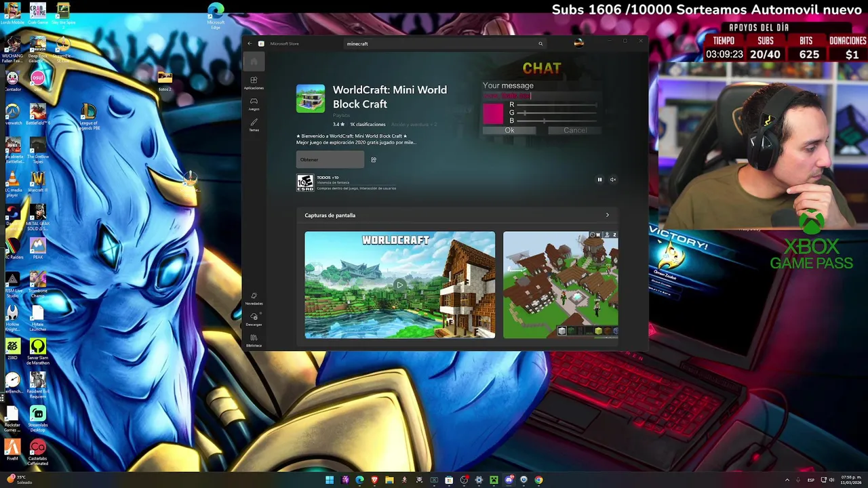This screenshot has width=868, height=488.
Task: Open League of Legends PBE shortcut
Action: click(x=88, y=116)
